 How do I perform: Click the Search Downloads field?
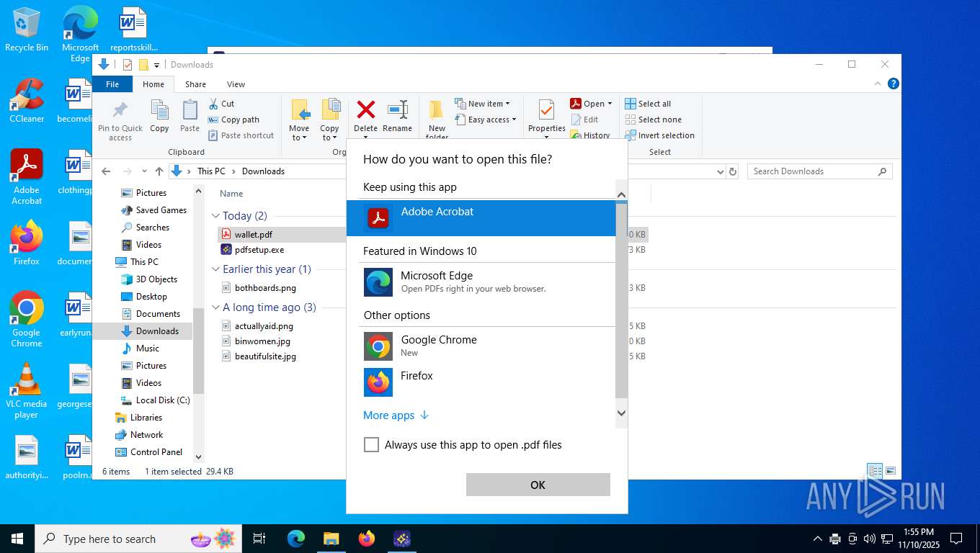(820, 171)
